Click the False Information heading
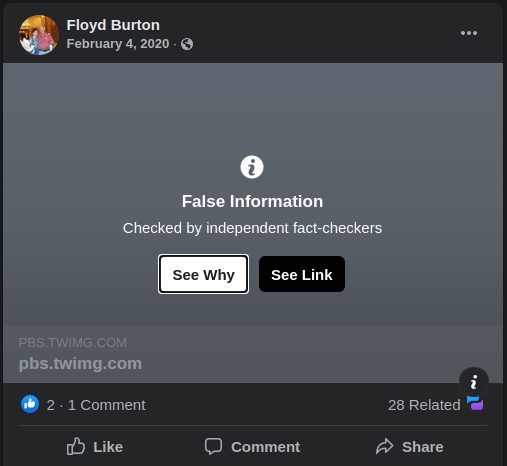Viewport: 507px width, 466px height. [x=252, y=201]
